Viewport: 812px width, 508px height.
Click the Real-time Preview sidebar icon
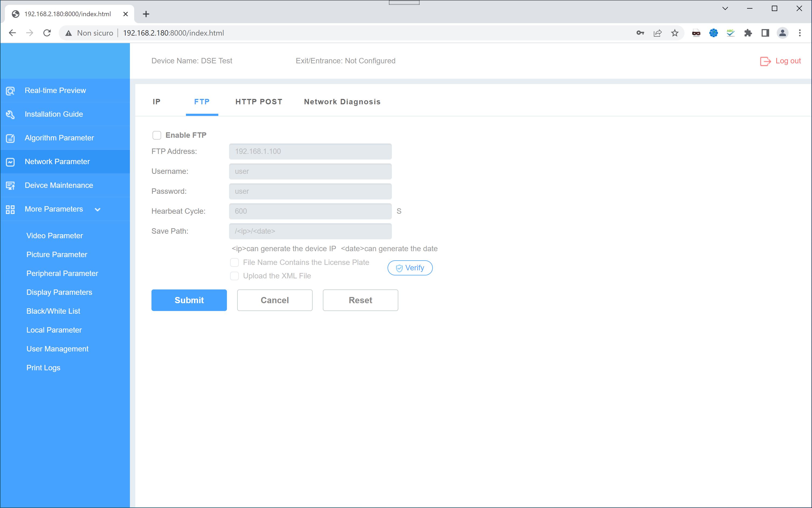10,91
